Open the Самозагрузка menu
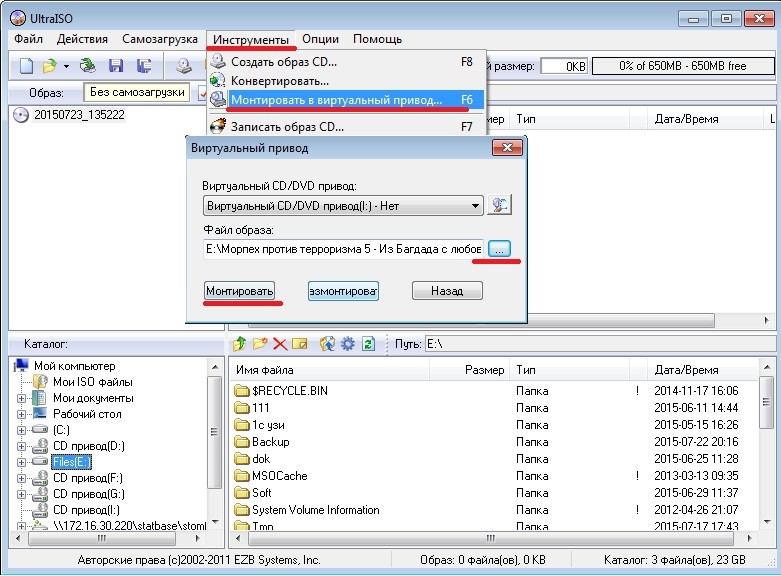The height and width of the screenshot is (576, 781). point(160,39)
